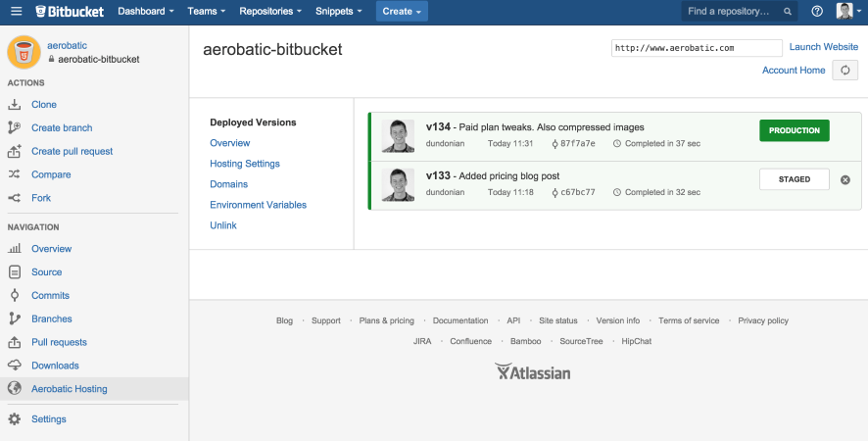The width and height of the screenshot is (868, 441).
Task: Click the Overview bar chart icon
Action: (15, 248)
